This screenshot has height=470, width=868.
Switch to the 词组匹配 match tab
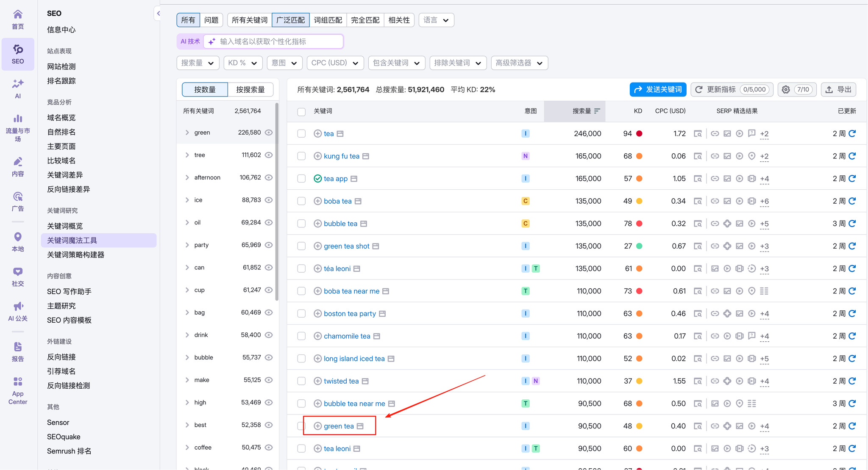click(x=328, y=20)
